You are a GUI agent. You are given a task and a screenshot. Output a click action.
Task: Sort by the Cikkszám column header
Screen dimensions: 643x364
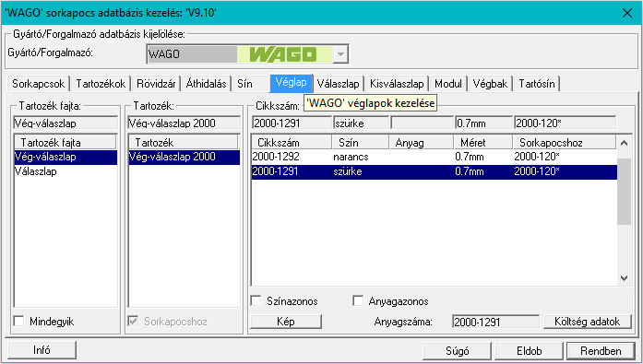point(292,143)
